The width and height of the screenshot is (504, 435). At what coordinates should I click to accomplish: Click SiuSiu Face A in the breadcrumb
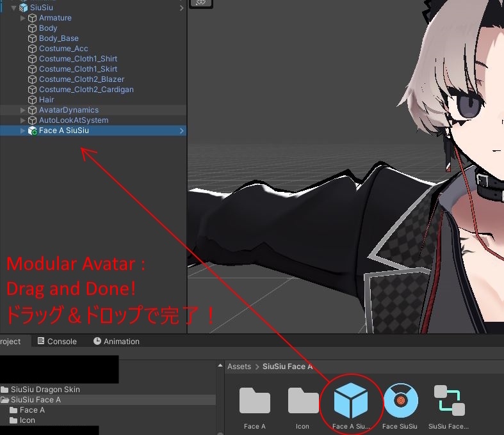[288, 367]
